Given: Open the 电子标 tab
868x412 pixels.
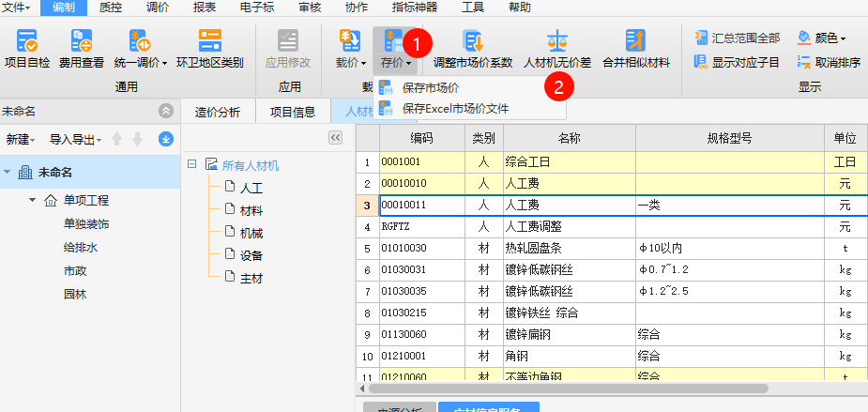Looking at the screenshot, I should tap(257, 8).
